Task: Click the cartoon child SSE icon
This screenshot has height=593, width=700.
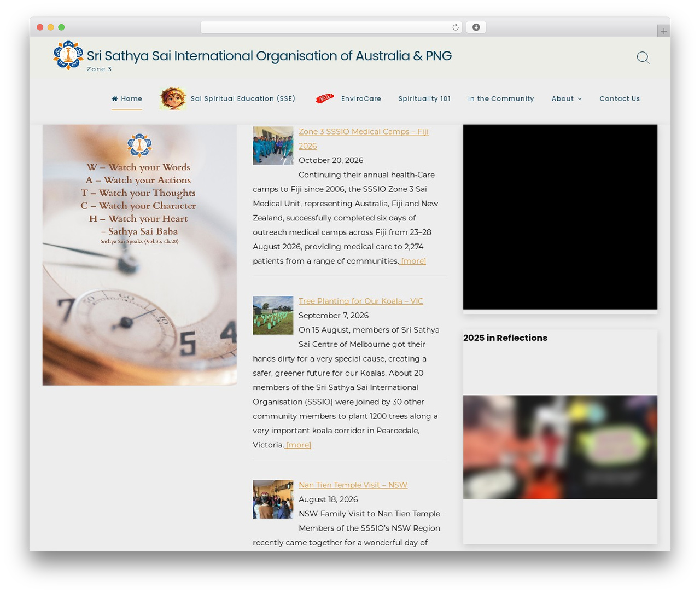Action: 173,98
